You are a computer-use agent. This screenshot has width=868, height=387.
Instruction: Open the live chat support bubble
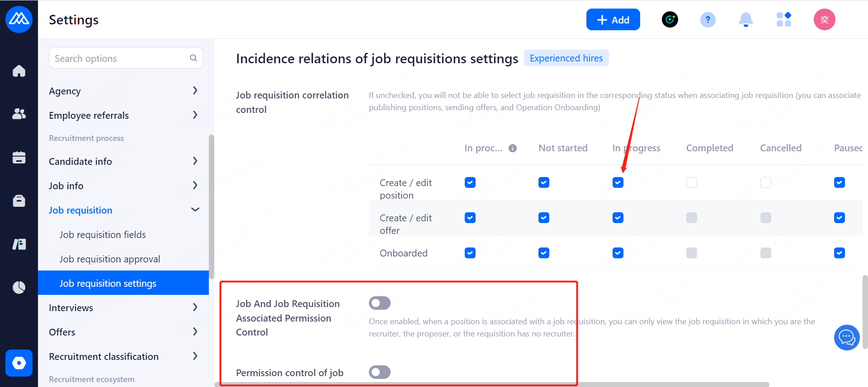[x=846, y=337]
